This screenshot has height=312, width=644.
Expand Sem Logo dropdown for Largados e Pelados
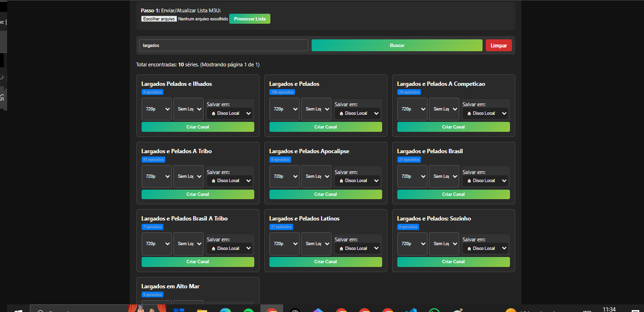click(x=316, y=109)
